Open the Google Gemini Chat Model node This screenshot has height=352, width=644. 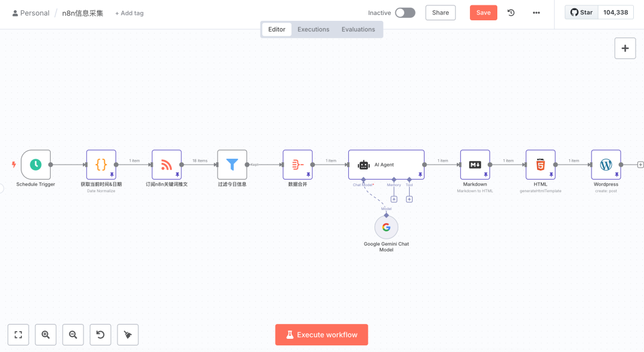386,227
